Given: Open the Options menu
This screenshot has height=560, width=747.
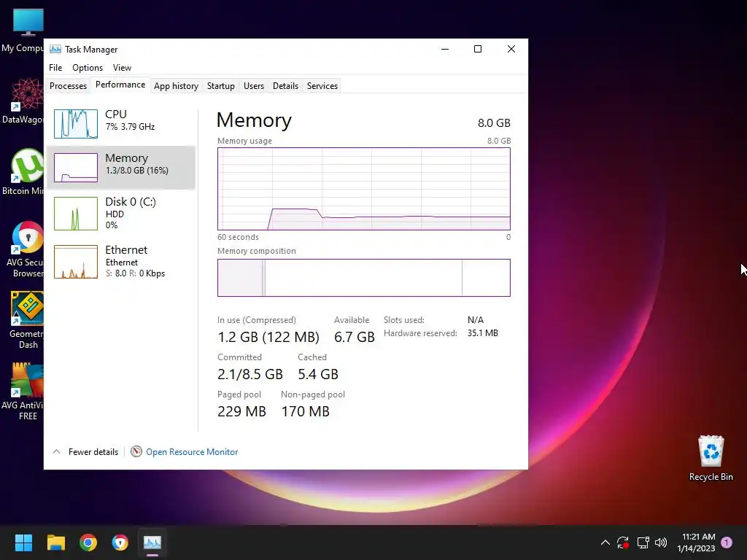Looking at the screenshot, I should click(88, 68).
